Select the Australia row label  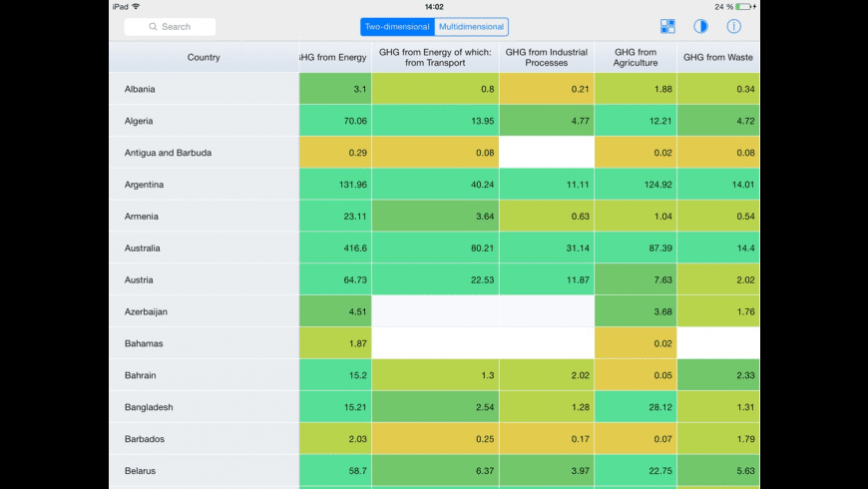pyautogui.click(x=143, y=248)
